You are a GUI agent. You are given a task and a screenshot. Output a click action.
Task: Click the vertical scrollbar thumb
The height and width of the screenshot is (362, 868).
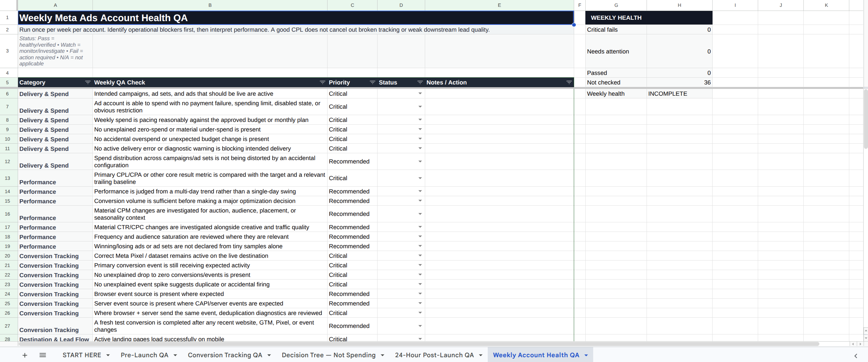click(866, 119)
